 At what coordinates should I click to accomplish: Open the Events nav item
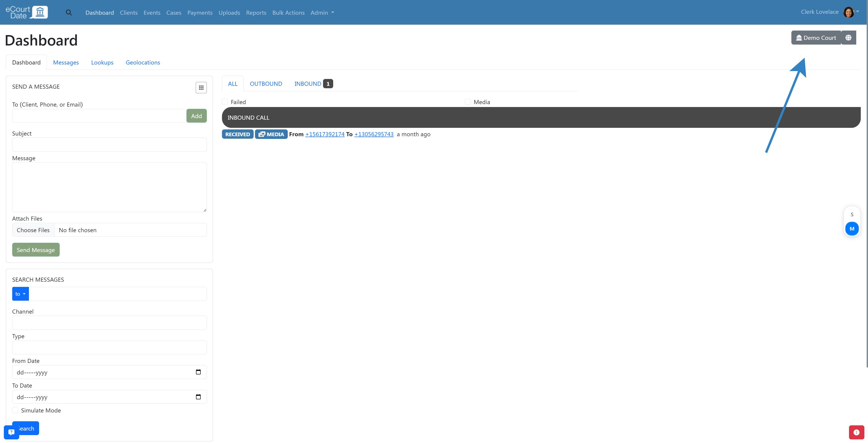coord(152,12)
